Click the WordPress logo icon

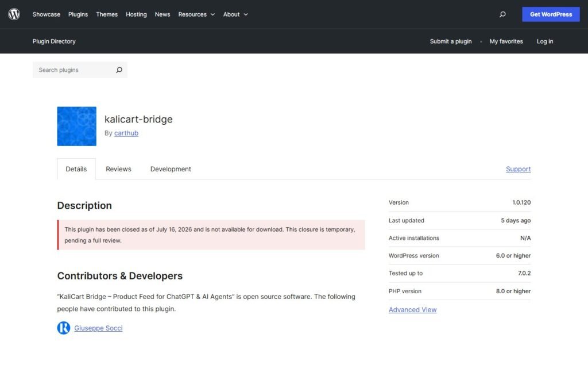pos(14,14)
